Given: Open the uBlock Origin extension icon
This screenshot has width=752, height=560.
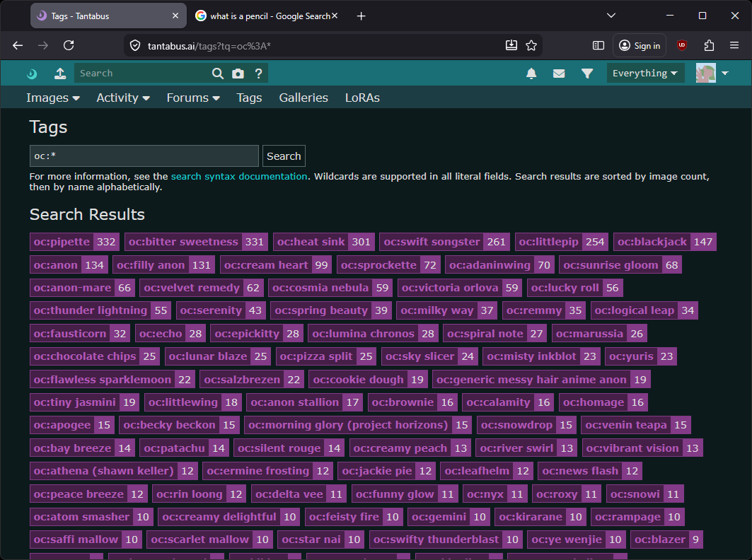Looking at the screenshot, I should (x=681, y=45).
